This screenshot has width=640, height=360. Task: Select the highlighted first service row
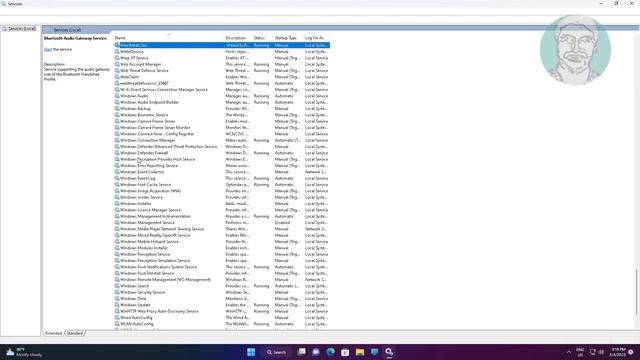click(222, 45)
